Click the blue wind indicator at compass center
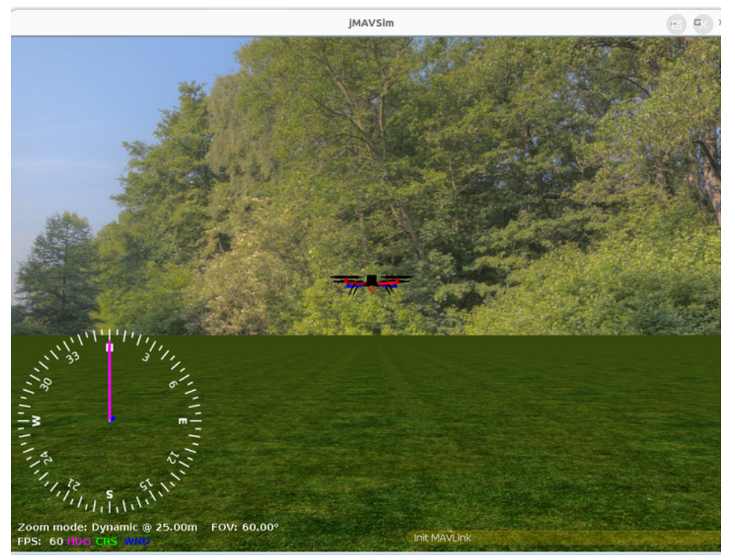This screenshot has height=560, width=735. click(x=112, y=420)
